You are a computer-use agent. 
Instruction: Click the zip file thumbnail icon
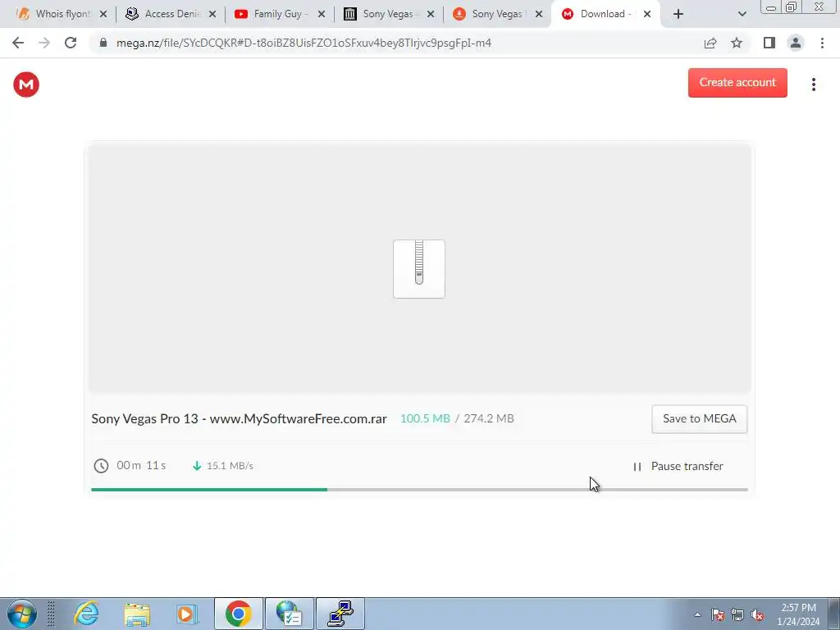tap(419, 269)
